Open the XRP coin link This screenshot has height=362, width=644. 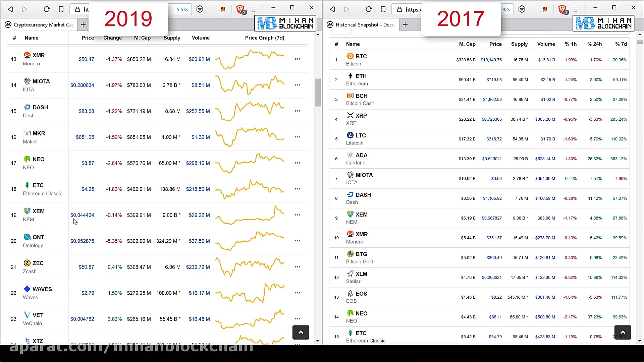click(x=361, y=116)
